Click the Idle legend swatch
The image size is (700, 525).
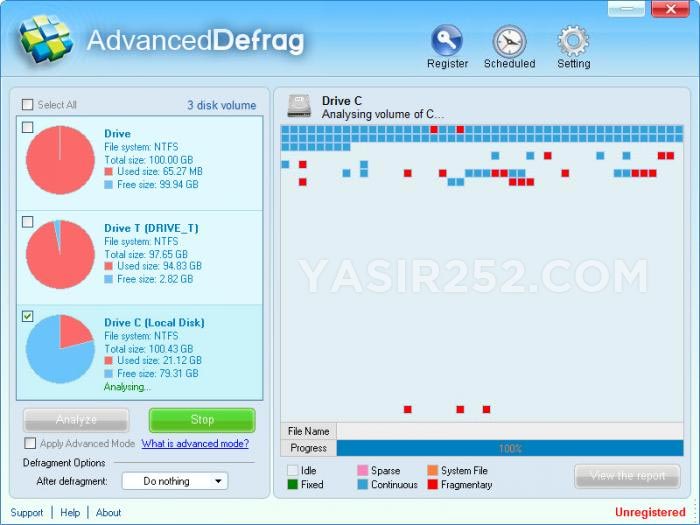point(292,470)
